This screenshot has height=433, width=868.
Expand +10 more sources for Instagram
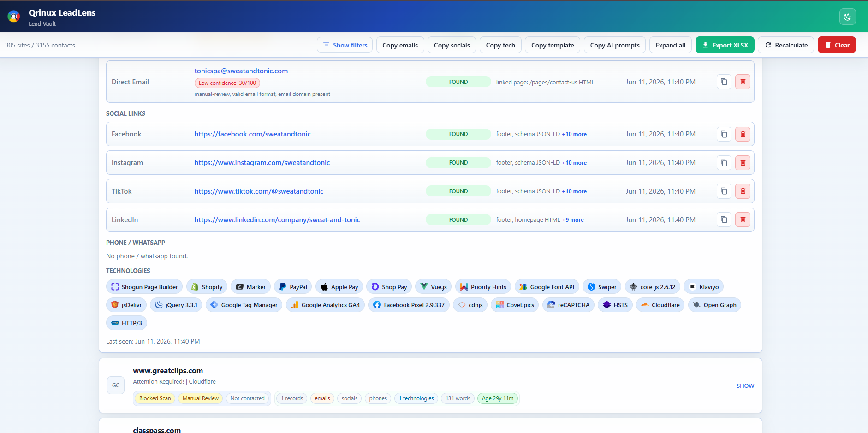pyautogui.click(x=574, y=163)
